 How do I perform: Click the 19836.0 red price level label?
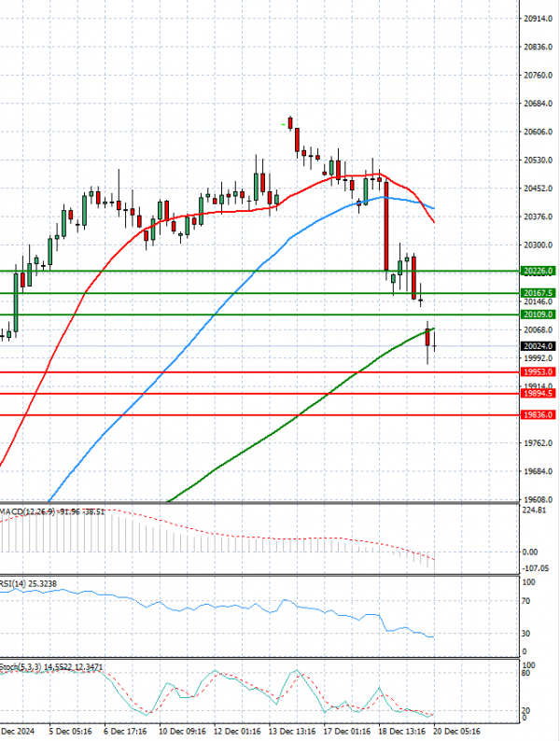(538, 414)
